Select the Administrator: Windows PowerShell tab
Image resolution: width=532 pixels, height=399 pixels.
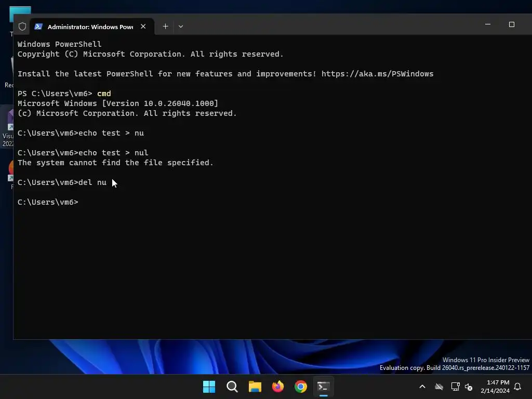click(x=92, y=26)
